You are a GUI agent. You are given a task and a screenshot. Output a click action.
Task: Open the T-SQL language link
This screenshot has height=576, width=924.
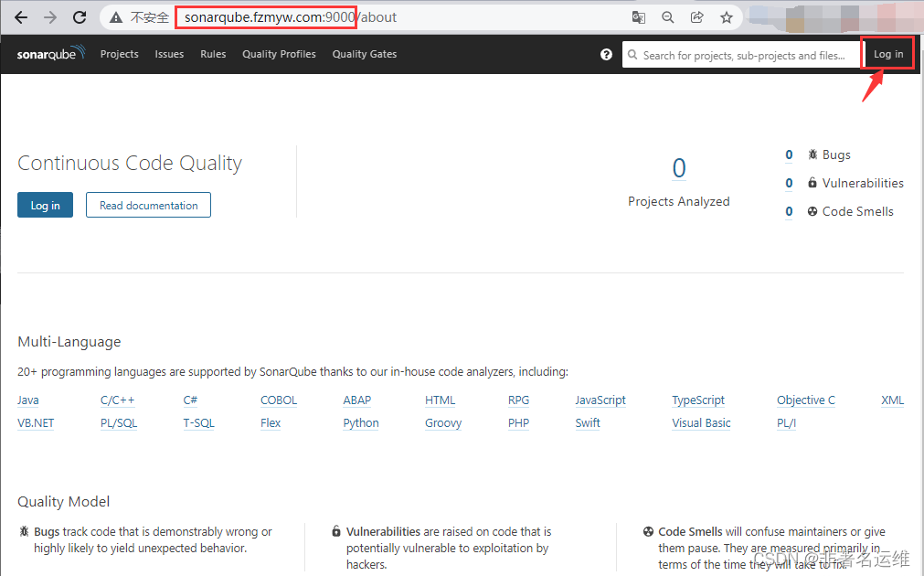198,422
